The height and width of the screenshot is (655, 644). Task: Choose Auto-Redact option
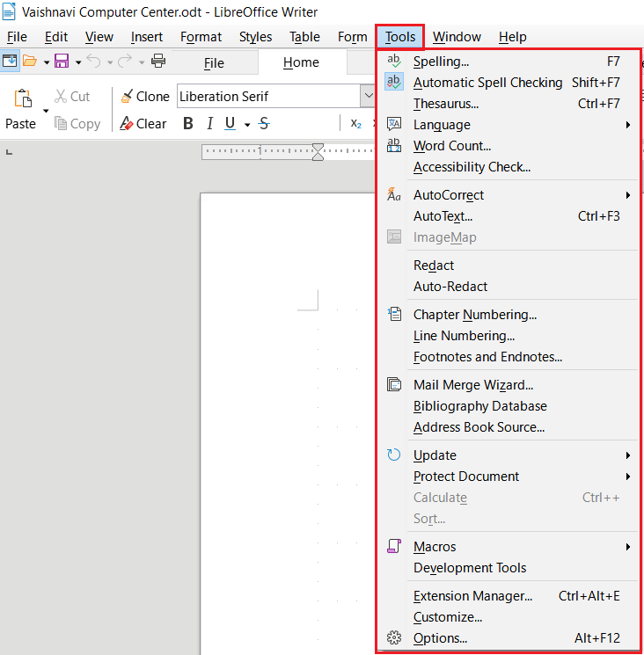click(x=509, y=287)
